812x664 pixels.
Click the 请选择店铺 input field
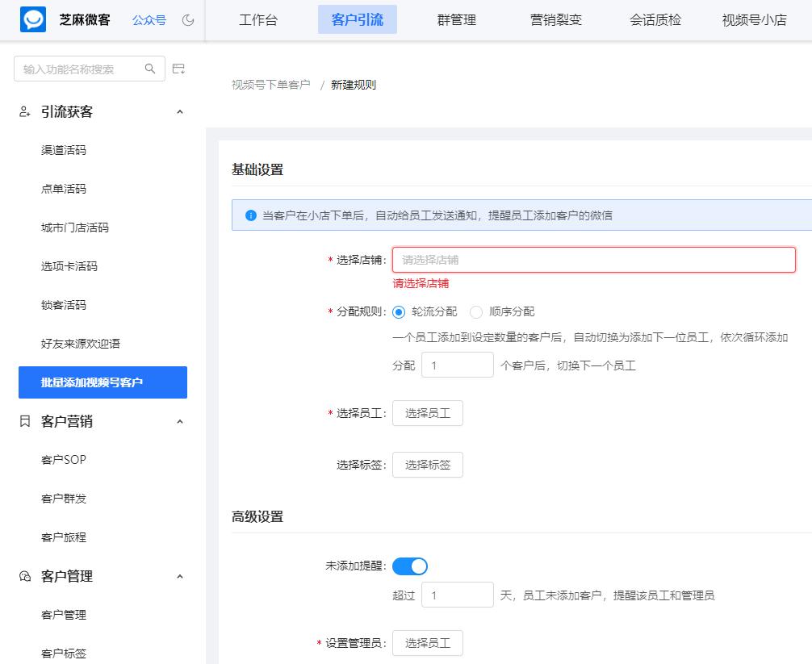coord(594,259)
